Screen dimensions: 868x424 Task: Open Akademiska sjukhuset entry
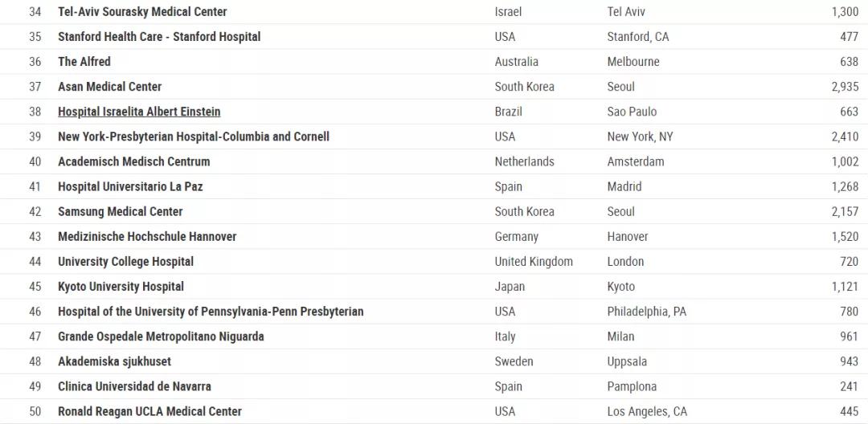(115, 361)
